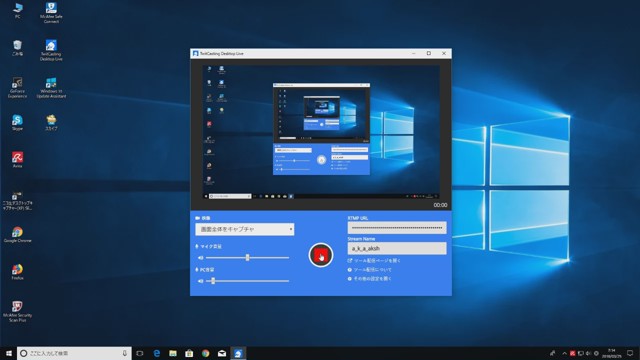
Task: Click the Stream Name field
Action: (397, 248)
